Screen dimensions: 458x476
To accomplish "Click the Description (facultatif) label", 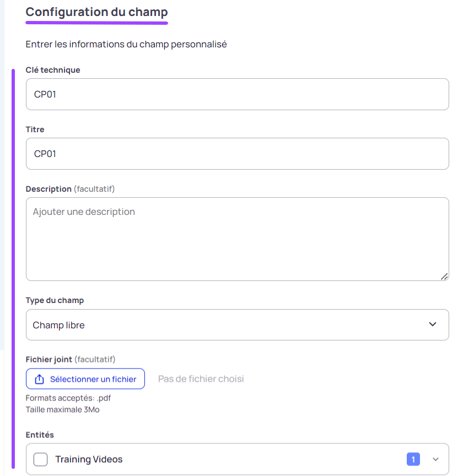I will pos(70,189).
